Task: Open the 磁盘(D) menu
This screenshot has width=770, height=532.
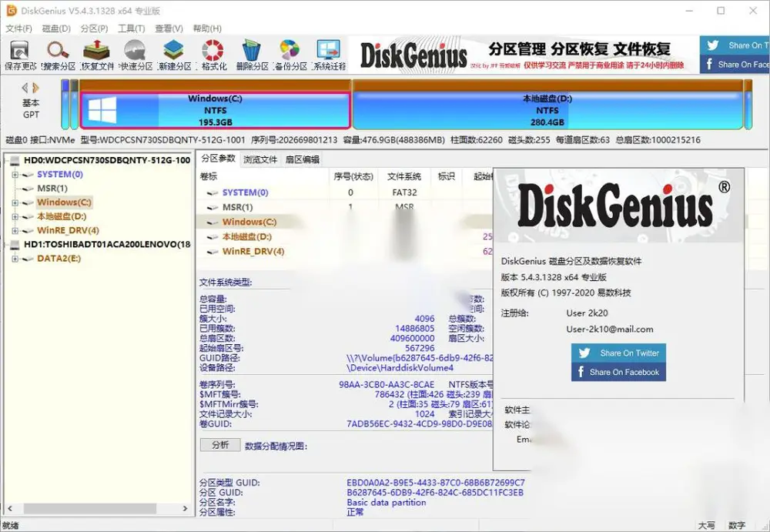Action: click(56, 28)
